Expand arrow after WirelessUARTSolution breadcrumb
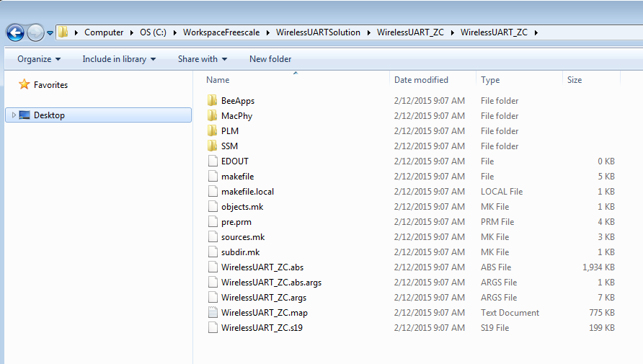 (x=368, y=32)
